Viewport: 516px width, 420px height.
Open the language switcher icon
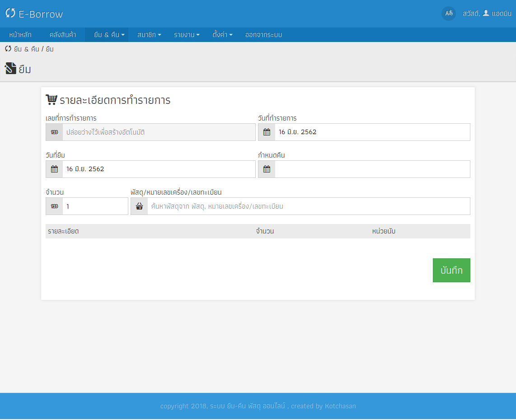[449, 14]
